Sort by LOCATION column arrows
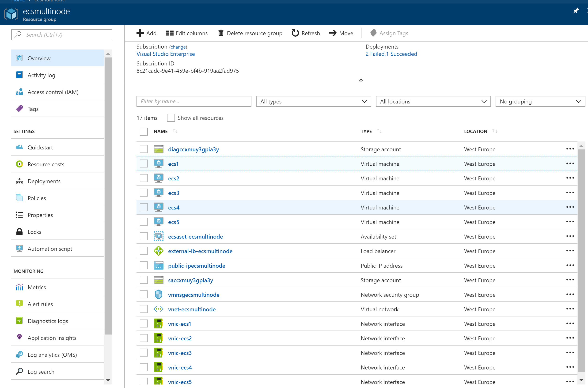The height and width of the screenshot is (388, 588). point(495,131)
